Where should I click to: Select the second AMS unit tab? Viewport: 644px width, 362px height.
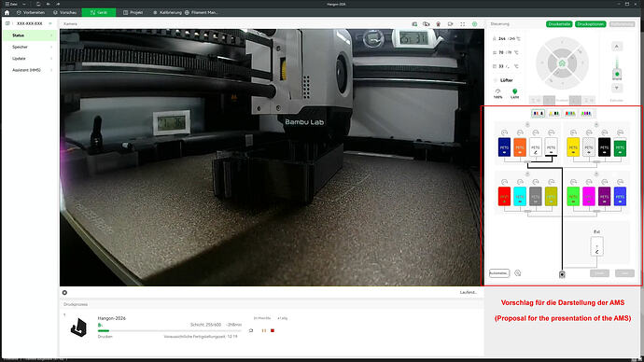point(554,113)
